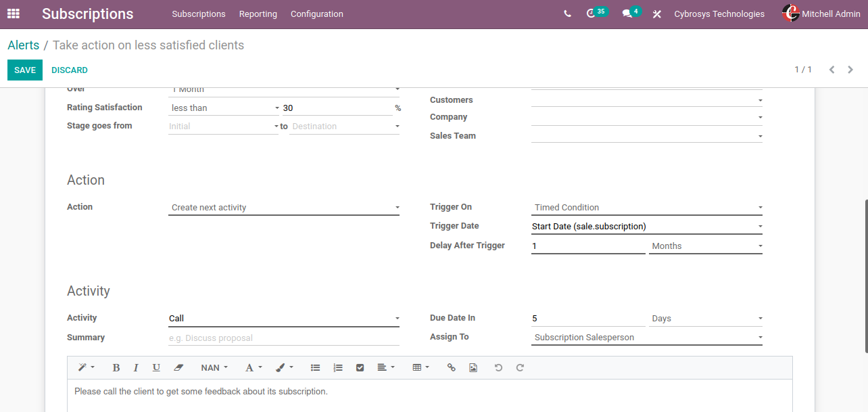The width and height of the screenshot is (868, 412).
Task: Open the magic wand style menu
Action: tap(86, 367)
